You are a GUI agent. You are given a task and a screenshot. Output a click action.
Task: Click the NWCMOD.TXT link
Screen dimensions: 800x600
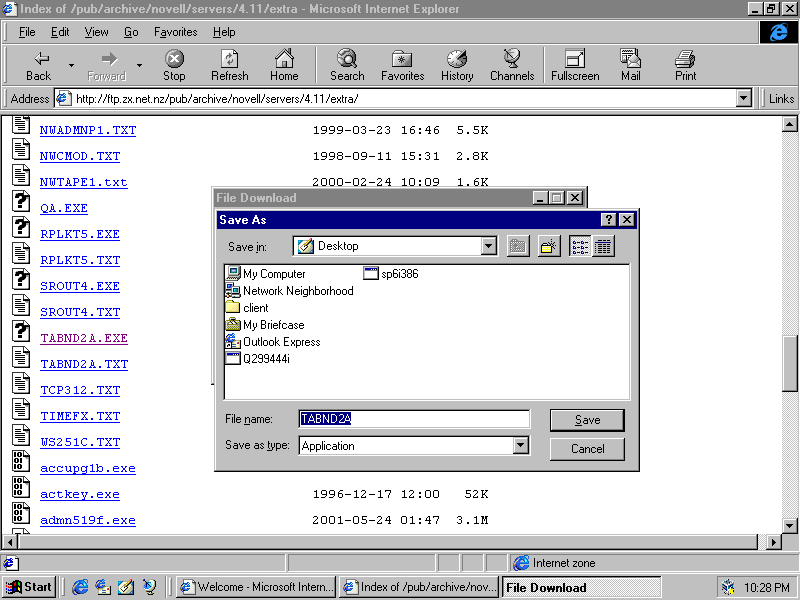click(80, 157)
